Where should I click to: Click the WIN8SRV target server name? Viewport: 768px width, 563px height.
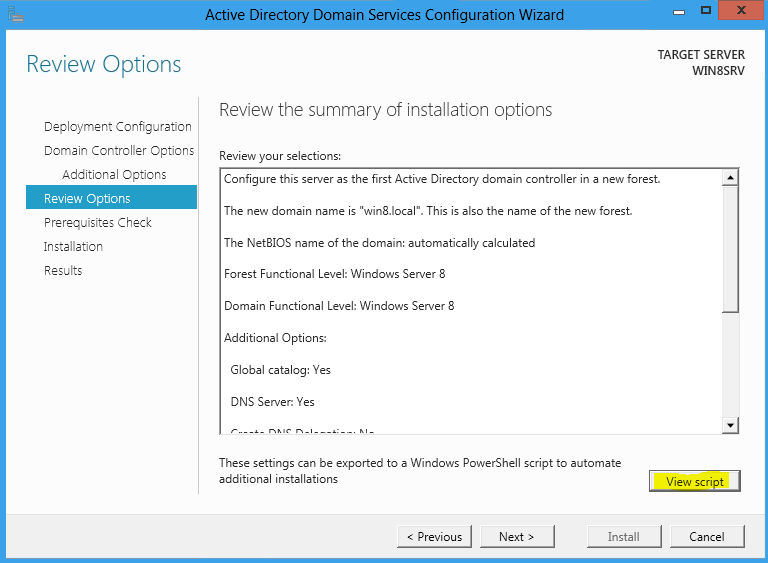(718, 71)
